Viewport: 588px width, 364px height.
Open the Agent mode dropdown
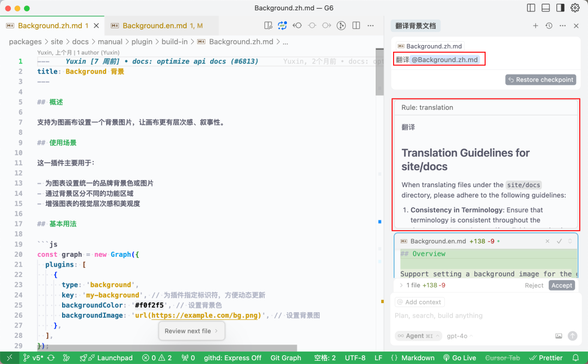click(x=419, y=336)
